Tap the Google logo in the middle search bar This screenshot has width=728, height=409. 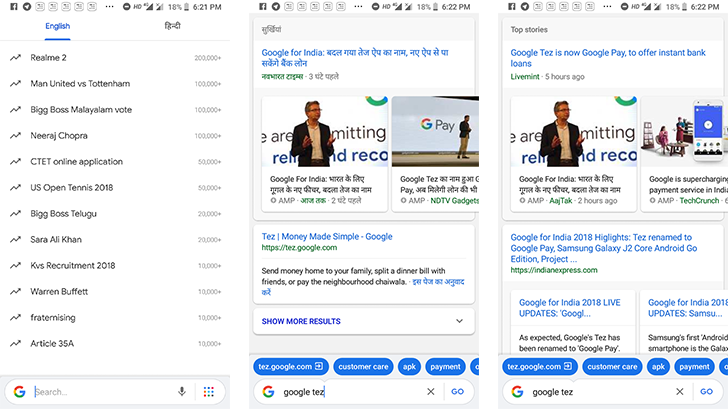coord(268,392)
